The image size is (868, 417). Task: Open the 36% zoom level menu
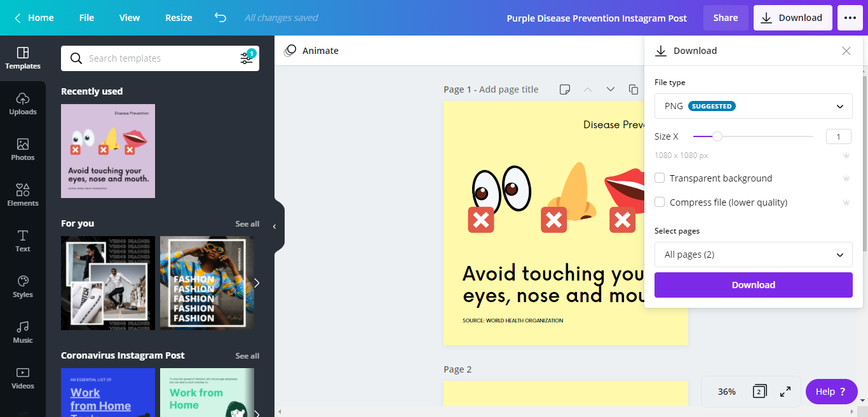727,392
